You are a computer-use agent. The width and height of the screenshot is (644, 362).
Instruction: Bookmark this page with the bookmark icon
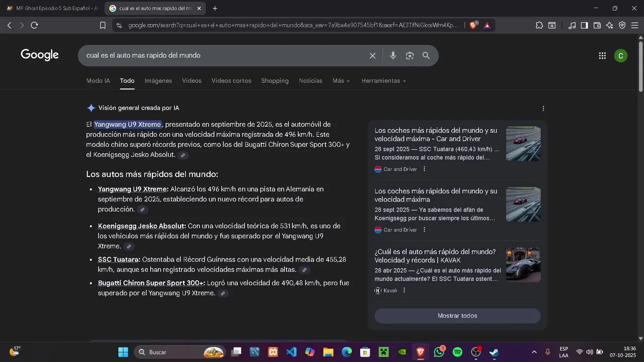tap(103, 25)
